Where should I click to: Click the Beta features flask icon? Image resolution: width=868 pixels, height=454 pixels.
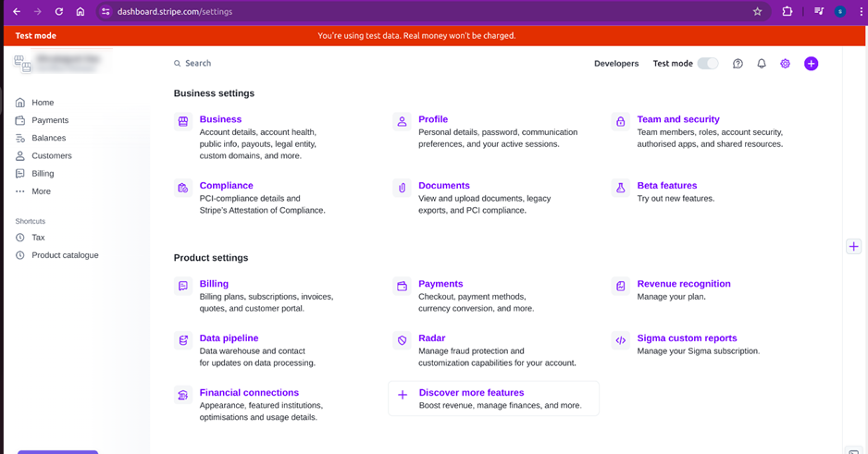pos(620,188)
